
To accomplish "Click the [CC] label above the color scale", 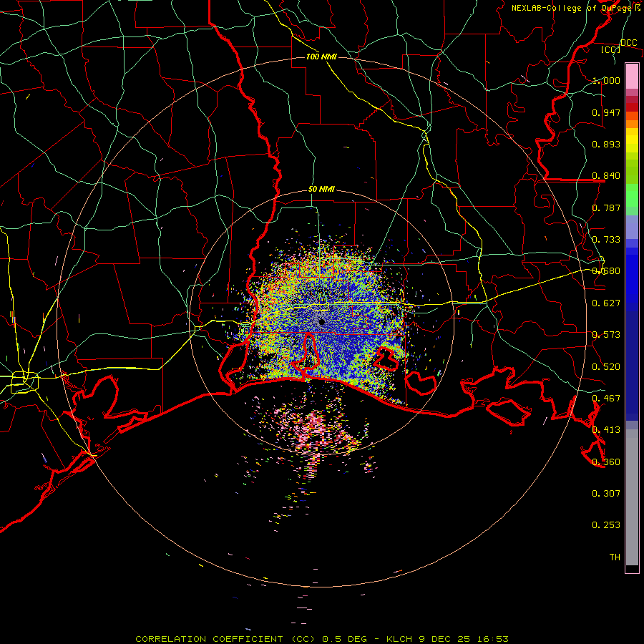I will [x=611, y=49].
